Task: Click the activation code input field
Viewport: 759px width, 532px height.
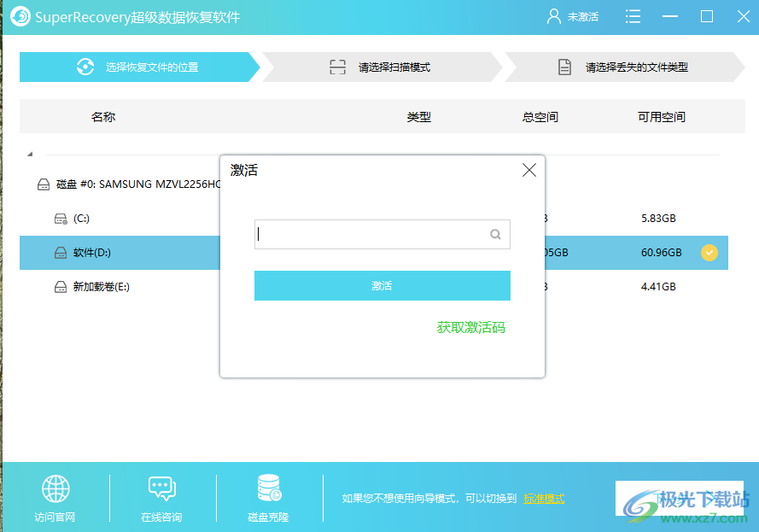Action: [x=382, y=234]
